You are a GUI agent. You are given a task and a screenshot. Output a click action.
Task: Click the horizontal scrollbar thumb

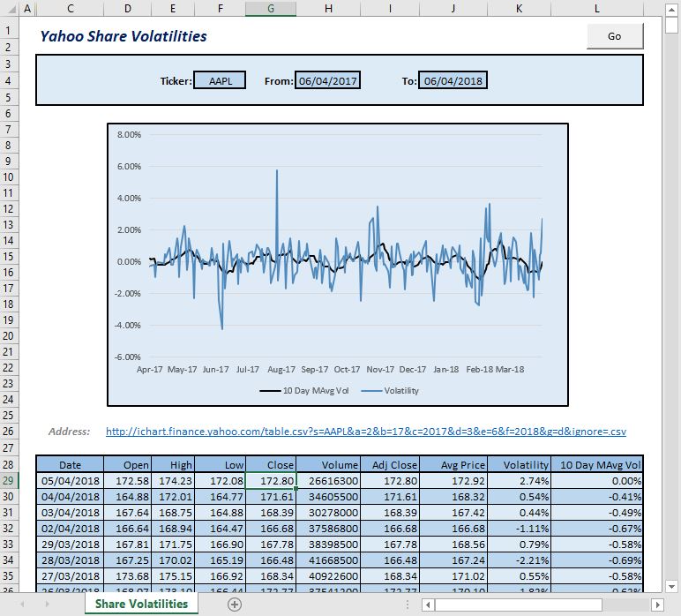pyautogui.click(x=519, y=605)
